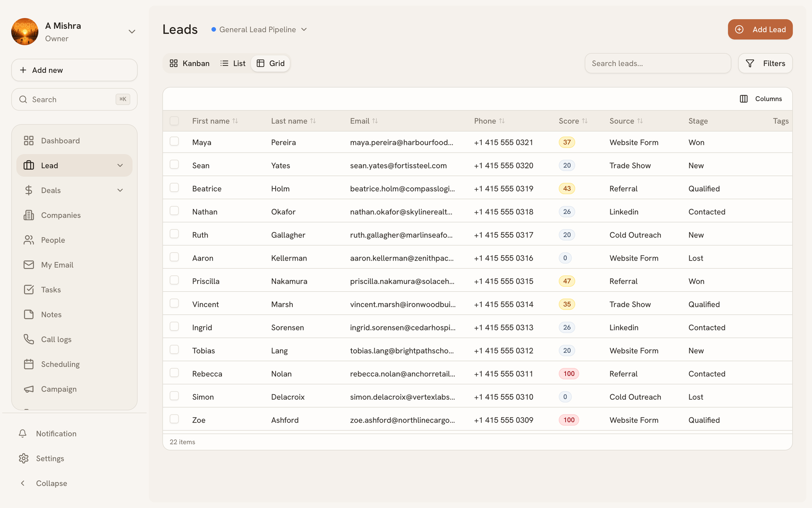Click the Notification bell icon
Image resolution: width=812 pixels, height=508 pixels.
23,433
